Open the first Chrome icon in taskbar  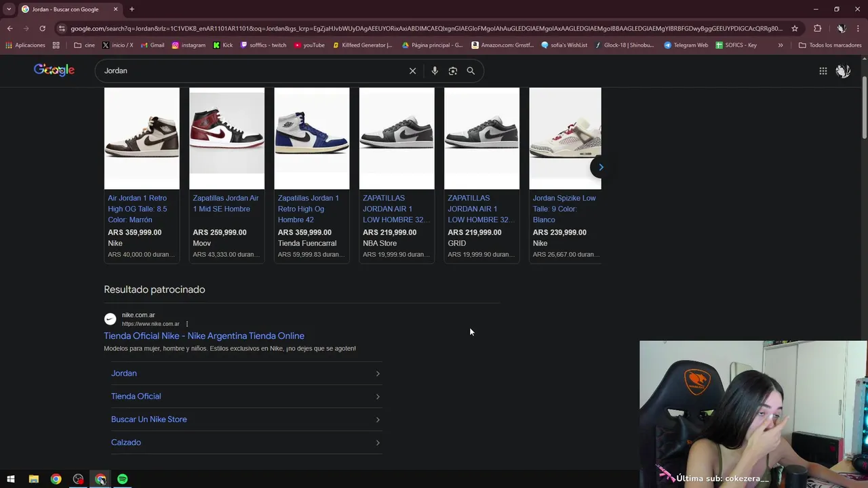point(56,479)
